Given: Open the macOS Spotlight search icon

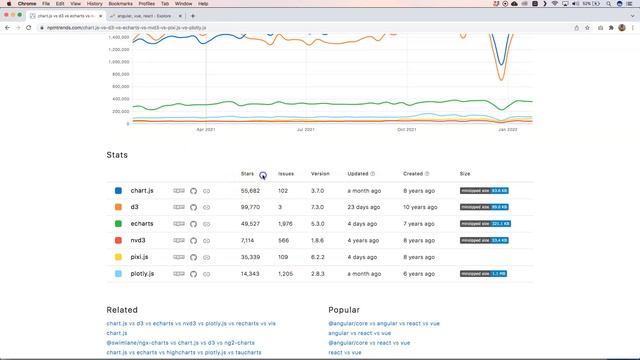Looking at the screenshot, I should (608, 4).
